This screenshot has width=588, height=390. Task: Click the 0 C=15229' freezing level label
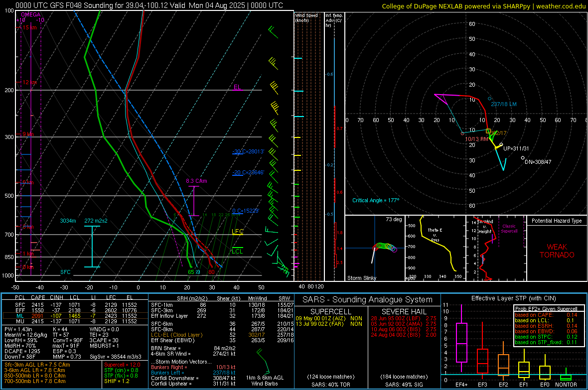246,211
